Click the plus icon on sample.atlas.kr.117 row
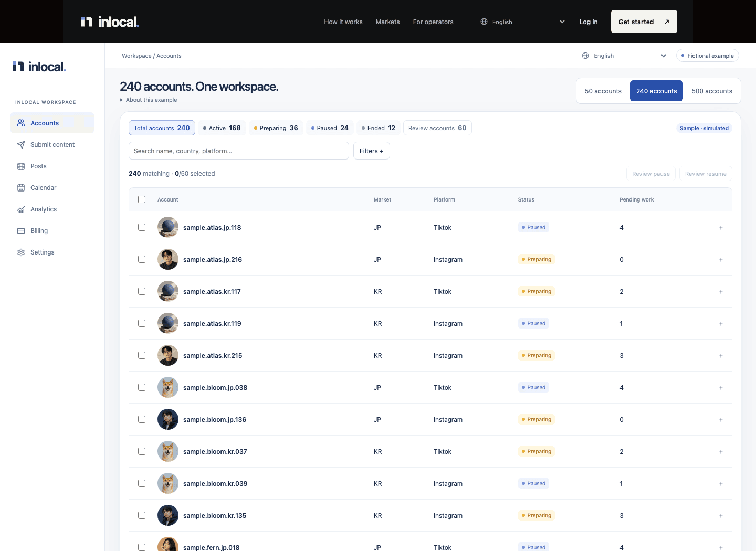The width and height of the screenshot is (756, 551). (x=721, y=292)
